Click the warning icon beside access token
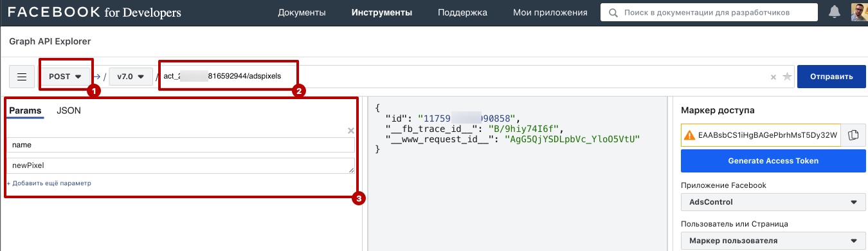 click(689, 135)
